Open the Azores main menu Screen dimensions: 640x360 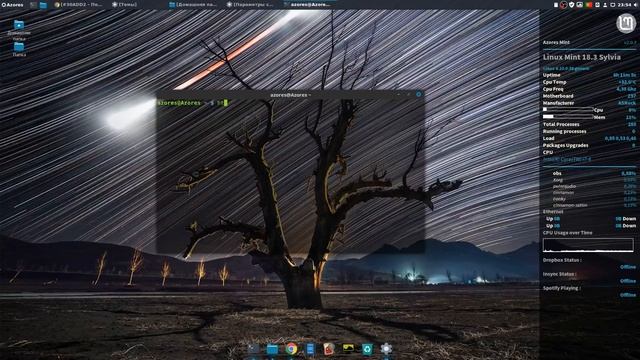(x=12, y=5)
